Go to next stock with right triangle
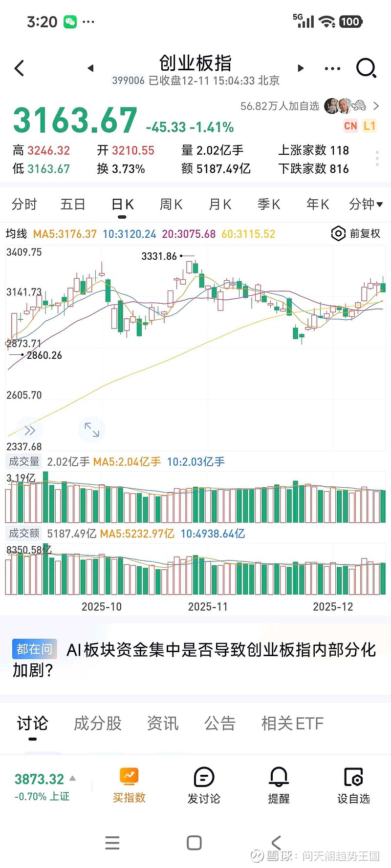The image size is (391, 868). (x=301, y=68)
